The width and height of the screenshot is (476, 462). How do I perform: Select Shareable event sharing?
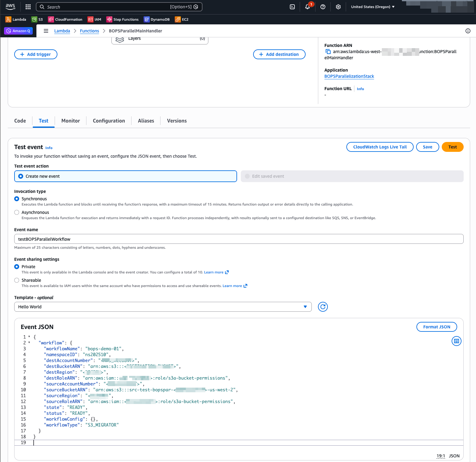pyautogui.click(x=17, y=280)
